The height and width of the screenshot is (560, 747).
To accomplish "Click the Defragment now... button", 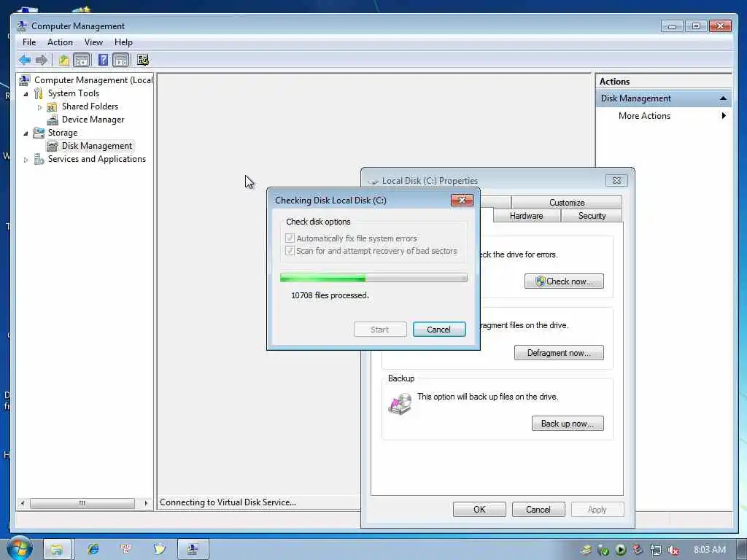I will click(x=559, y=353).
